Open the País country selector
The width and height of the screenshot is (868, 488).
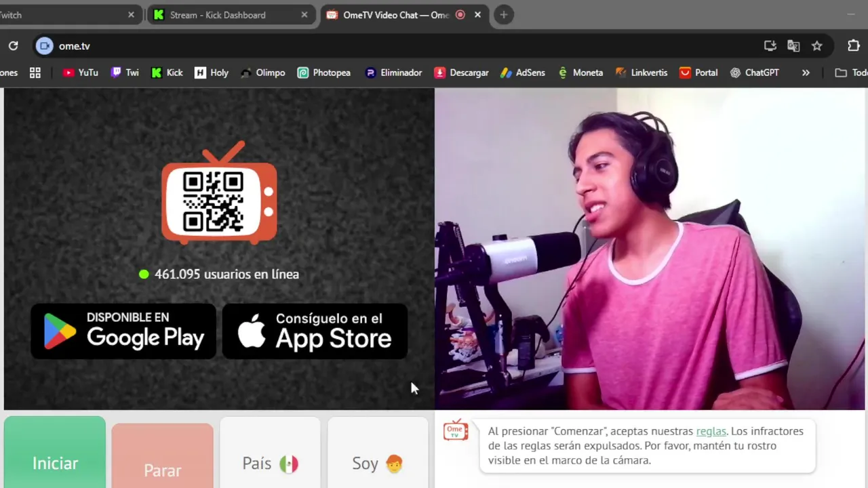coord(270,452)
